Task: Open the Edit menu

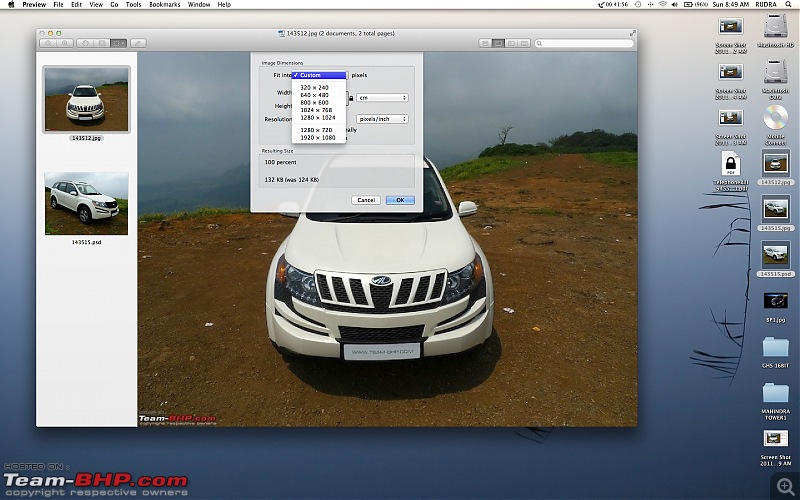Action: coord(77,4)
